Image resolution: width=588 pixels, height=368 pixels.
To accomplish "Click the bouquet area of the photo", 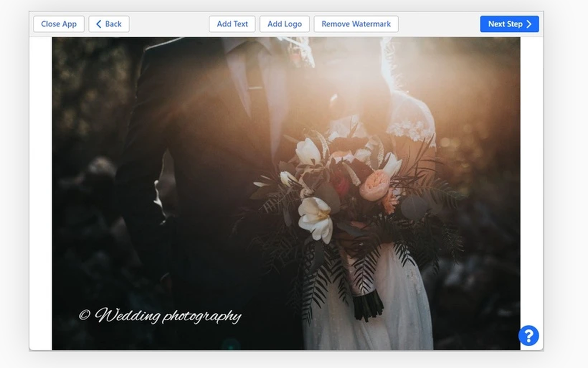I will (x=341, y=194).
